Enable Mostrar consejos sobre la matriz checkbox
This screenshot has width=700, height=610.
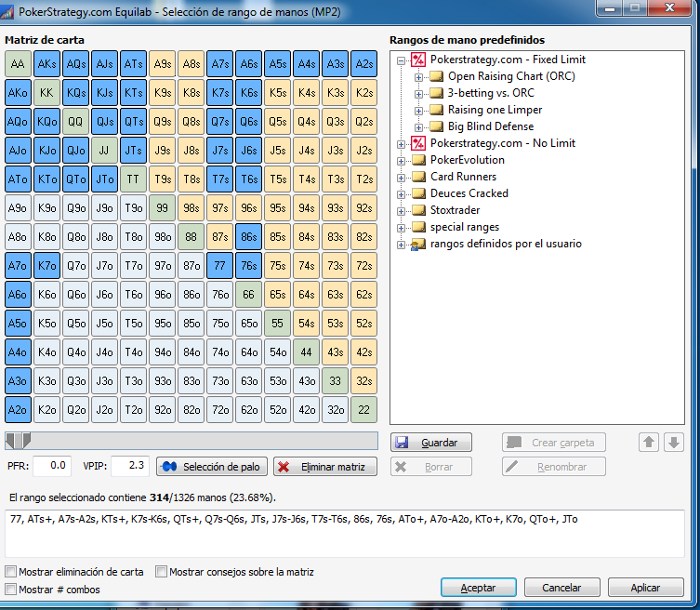[161, 572]
